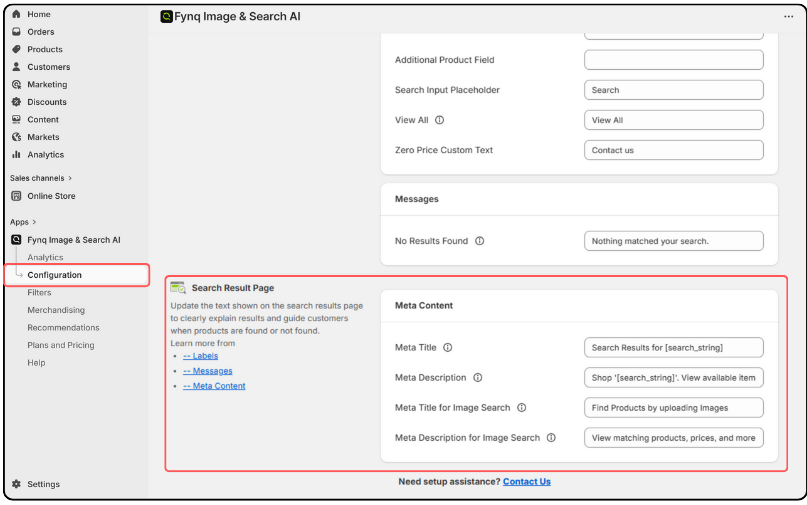Go to Content in the sidebar
This screenshot has height=505, width=807.
[43, 119]
